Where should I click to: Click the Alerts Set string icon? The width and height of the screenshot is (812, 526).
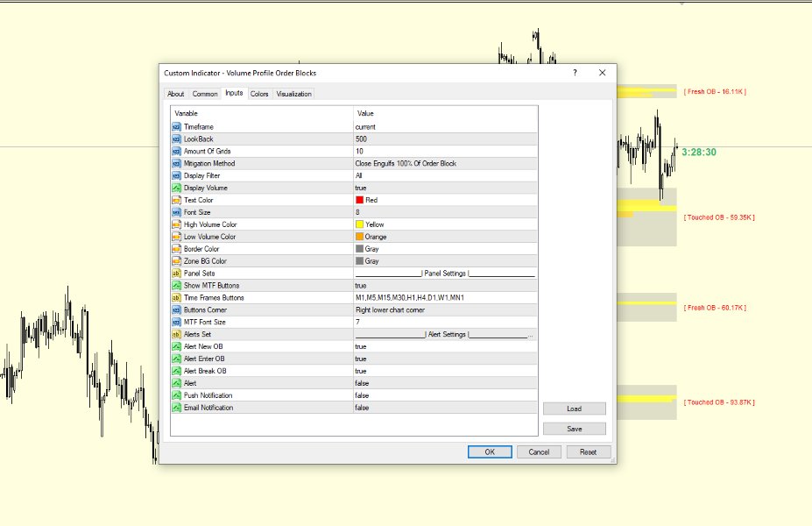[x=177, y=334]
